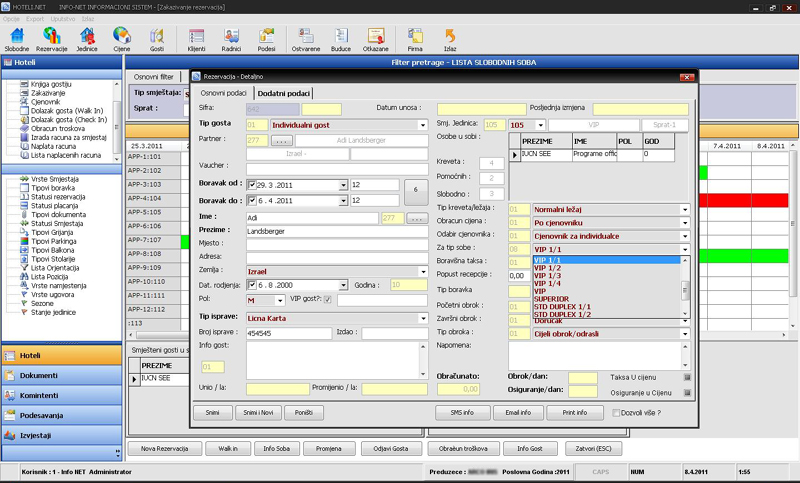This screenshot has height=483, width=800.
Task: Toggle Osiguranje u Cijenu checkbox
Action: [687, 393]
